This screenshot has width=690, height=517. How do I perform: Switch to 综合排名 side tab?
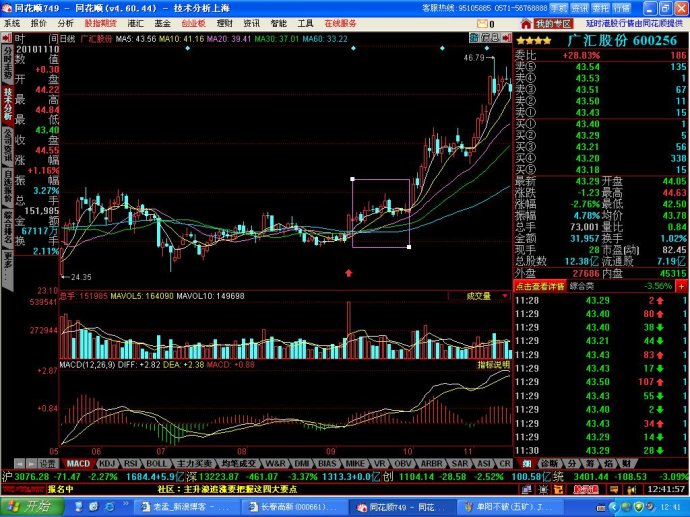[7, 228]
